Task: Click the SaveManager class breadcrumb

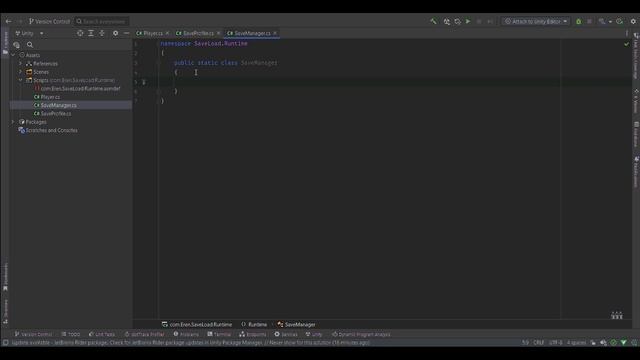Action: [296, 324]
